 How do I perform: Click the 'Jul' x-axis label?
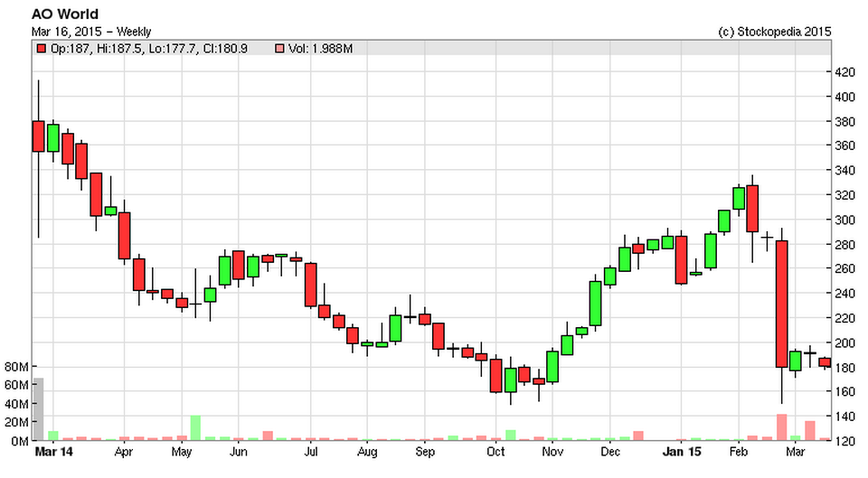pos(310,452)
